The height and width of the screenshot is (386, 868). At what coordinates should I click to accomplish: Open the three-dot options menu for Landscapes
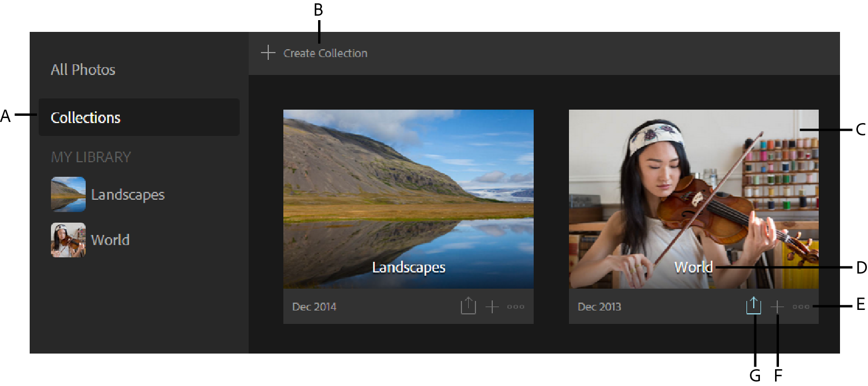[516, 307]
